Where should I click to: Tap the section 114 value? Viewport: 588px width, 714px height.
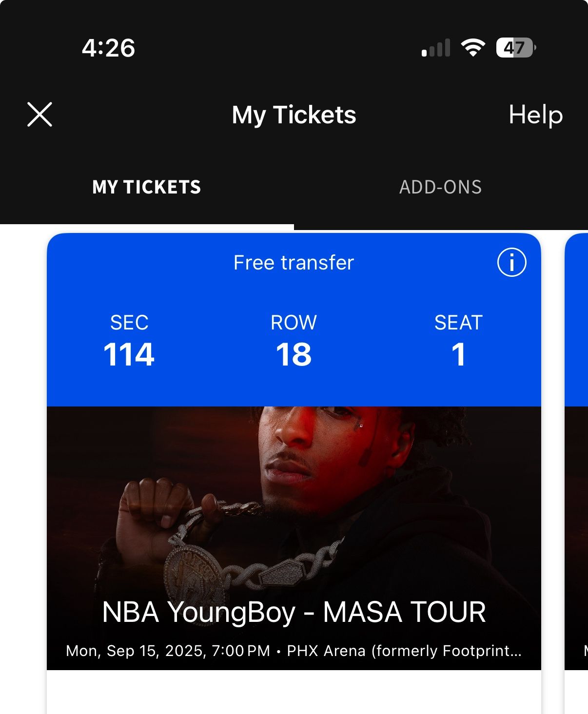[129, 354]
